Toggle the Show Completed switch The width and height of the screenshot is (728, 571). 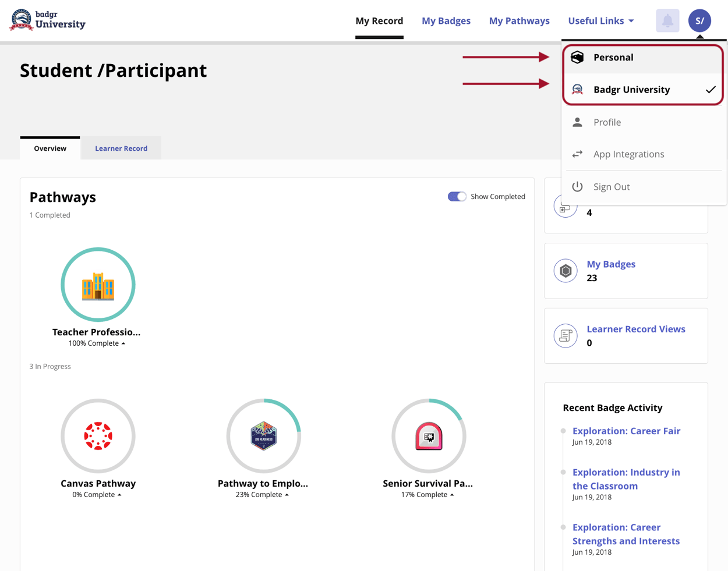457,197
